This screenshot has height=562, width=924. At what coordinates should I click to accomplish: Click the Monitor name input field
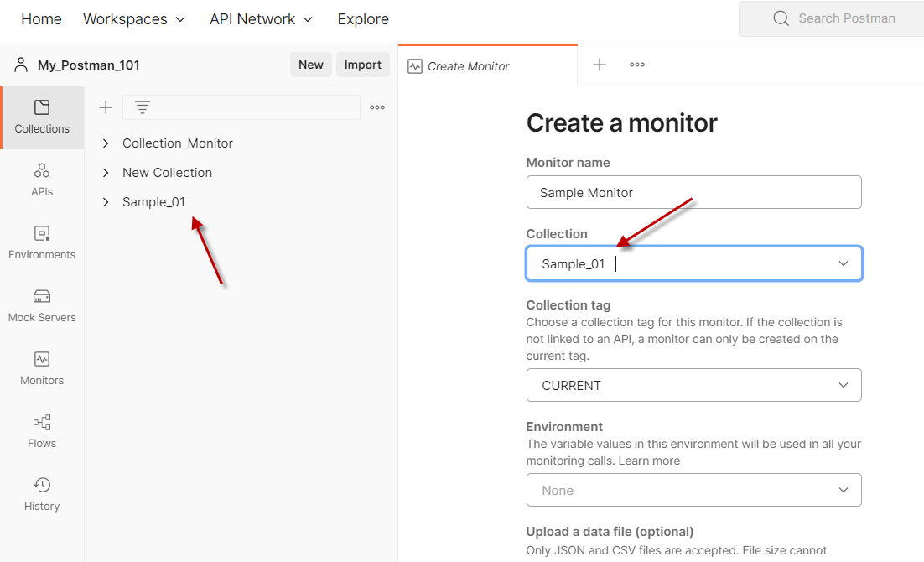(693, 192)
